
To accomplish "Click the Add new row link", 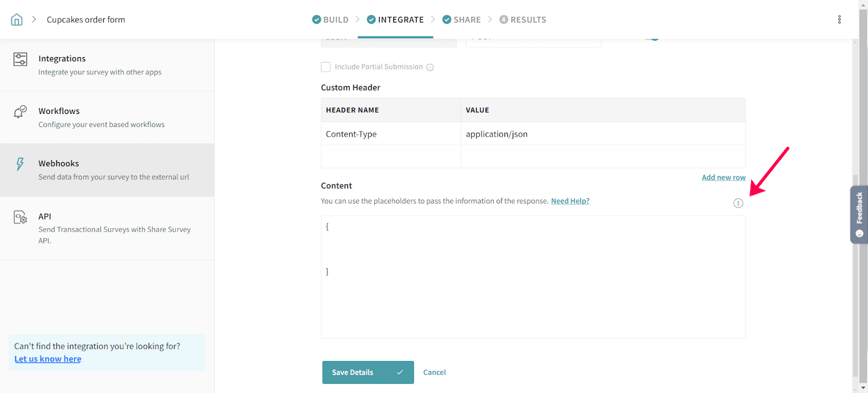I will 723,178.
